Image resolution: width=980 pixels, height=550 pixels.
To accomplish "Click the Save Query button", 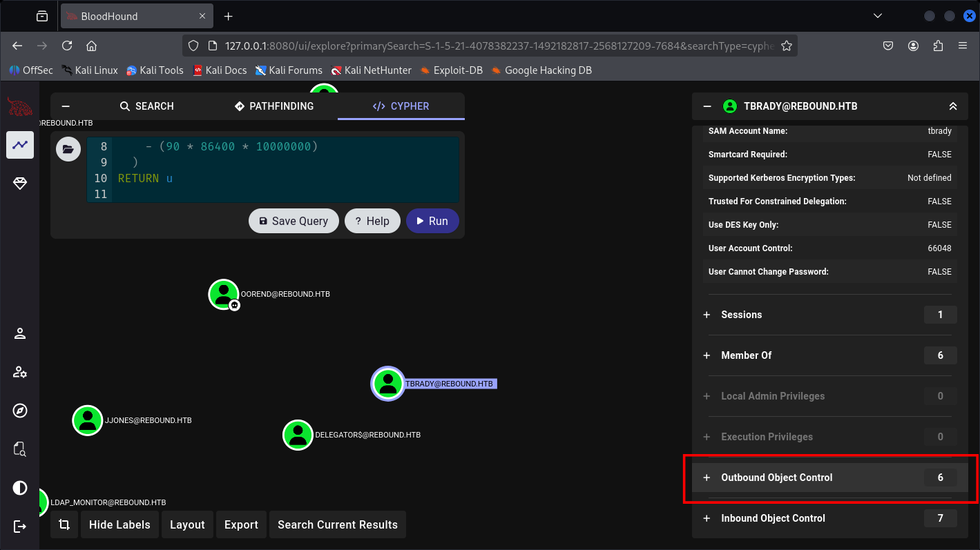I will click(294, 221).
